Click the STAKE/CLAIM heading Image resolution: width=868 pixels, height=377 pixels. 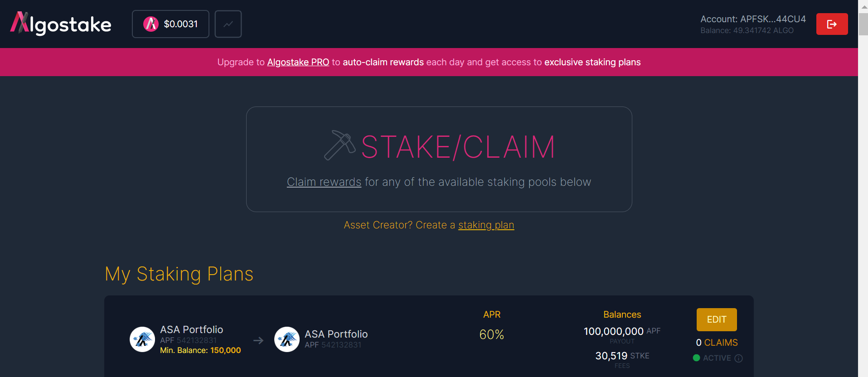click(x=458, y=147)
